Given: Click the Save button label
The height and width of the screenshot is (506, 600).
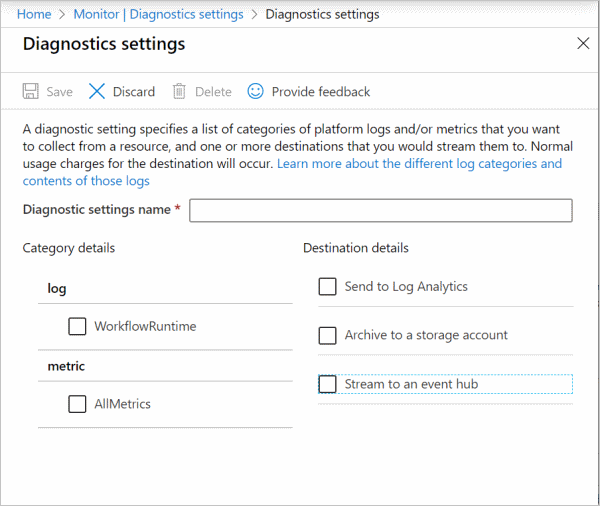Looking at the screenshot, I should pos(59,92).
